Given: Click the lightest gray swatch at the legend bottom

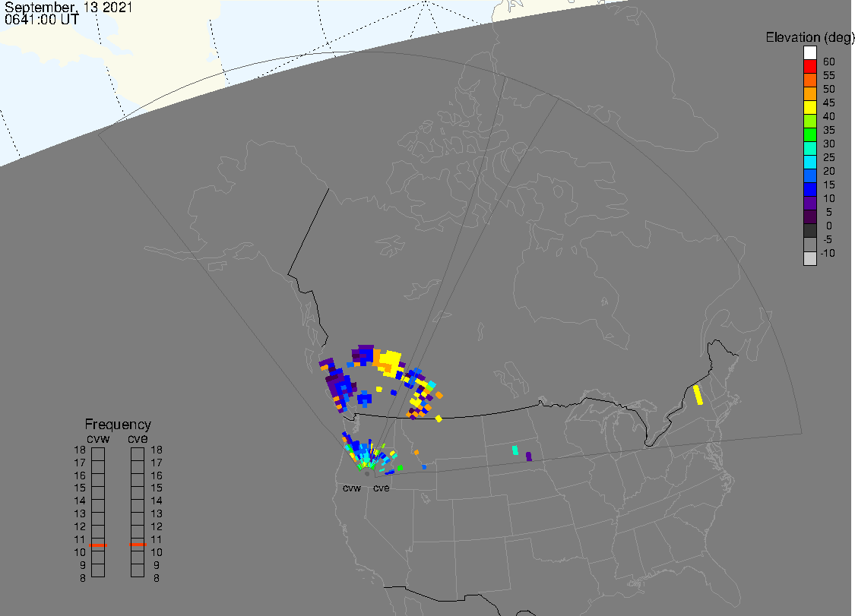Looking at the screenshot, I should [809, 258].
